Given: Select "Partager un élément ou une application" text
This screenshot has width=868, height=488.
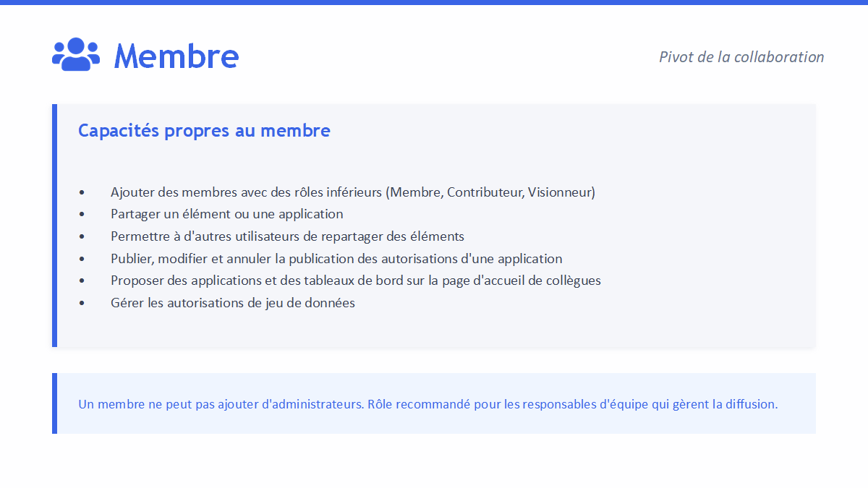Looking at the screenshot, I should (x=226, y=214).
